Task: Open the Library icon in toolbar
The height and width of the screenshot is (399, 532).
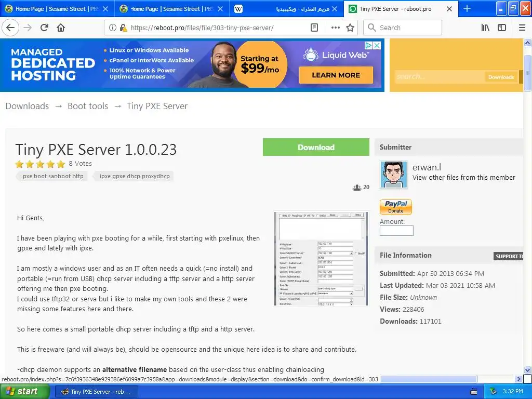Action: (485, 28)
